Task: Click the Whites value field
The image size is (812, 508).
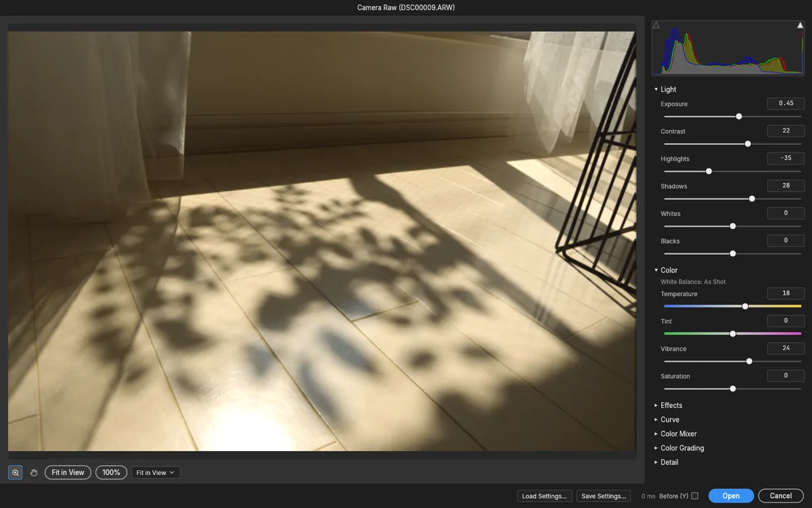Action: coord(786,213)
